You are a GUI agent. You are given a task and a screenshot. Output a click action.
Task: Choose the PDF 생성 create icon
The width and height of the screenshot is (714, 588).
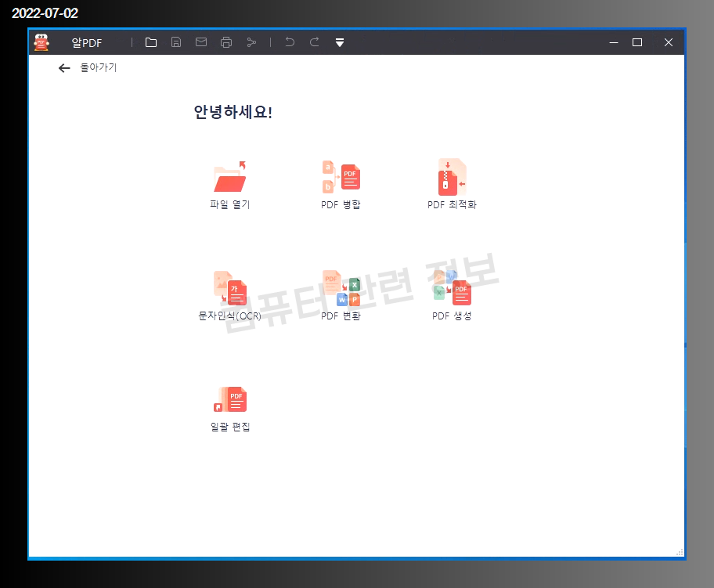click(453, 288)
